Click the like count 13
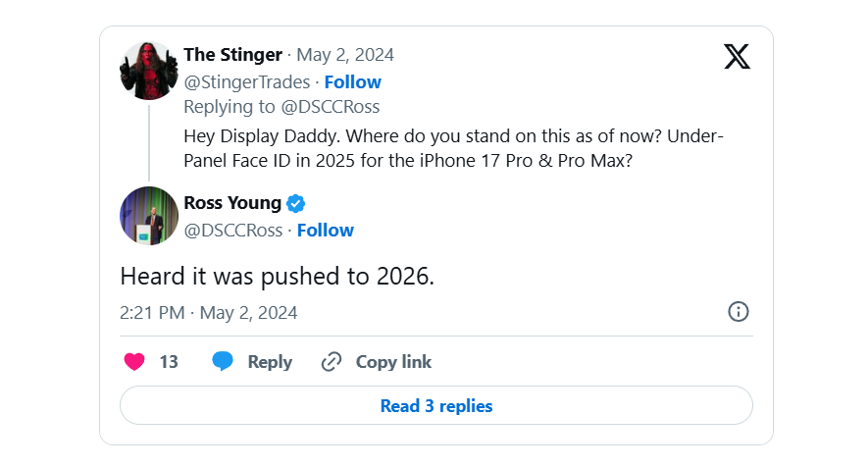Viewport: 868px width, 467px height. tap(169, 362)
